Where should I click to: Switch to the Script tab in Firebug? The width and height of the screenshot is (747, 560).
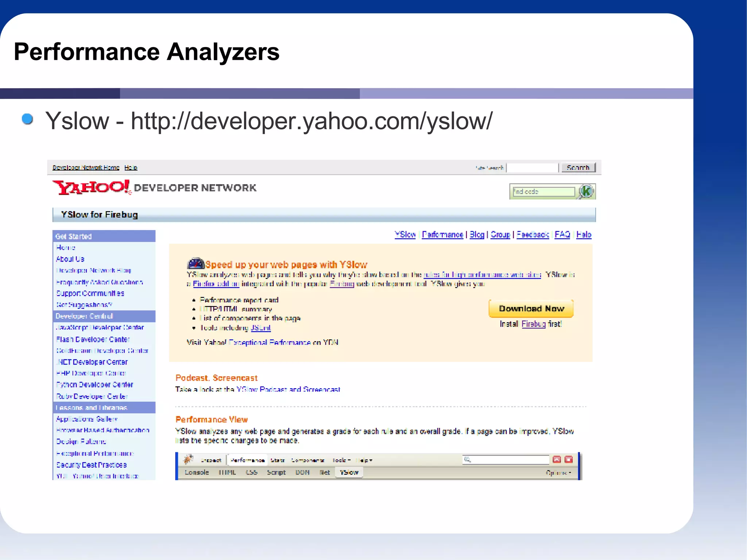pyautogui.click(x=276, y=472)
